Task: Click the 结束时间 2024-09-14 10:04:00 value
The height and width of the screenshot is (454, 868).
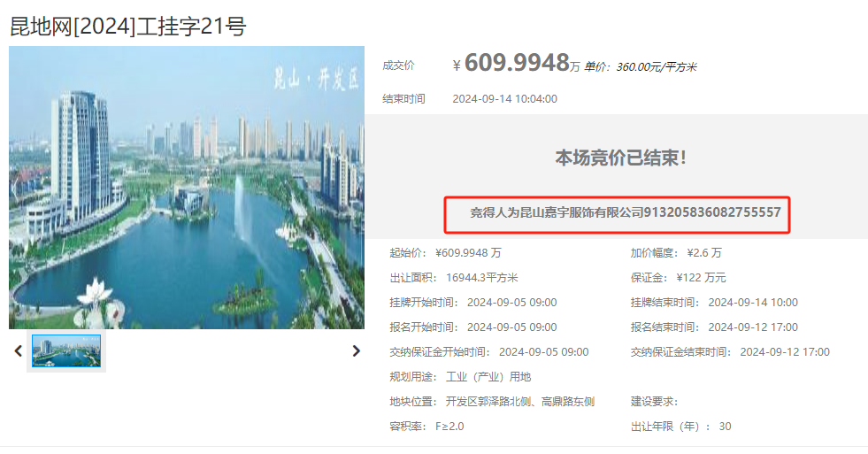Action: [505, 99]
